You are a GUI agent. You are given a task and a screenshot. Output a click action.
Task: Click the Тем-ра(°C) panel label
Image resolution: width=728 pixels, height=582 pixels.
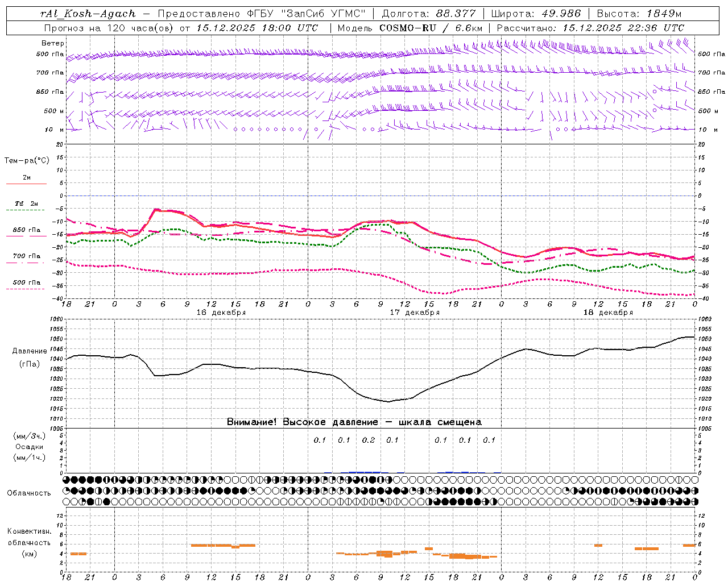point(27,161)
